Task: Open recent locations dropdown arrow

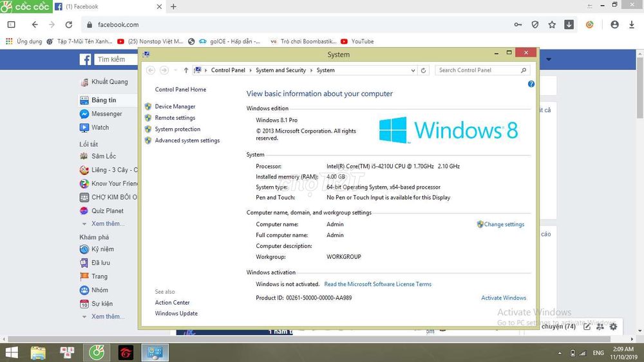Action: tap(175, 70)
